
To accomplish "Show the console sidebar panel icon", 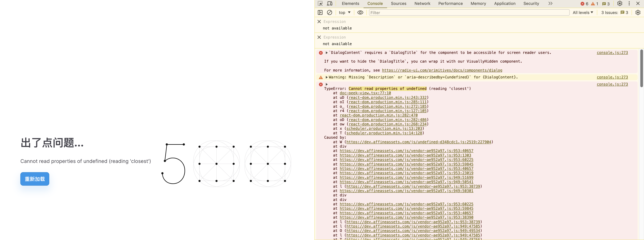I will point(320,12).
